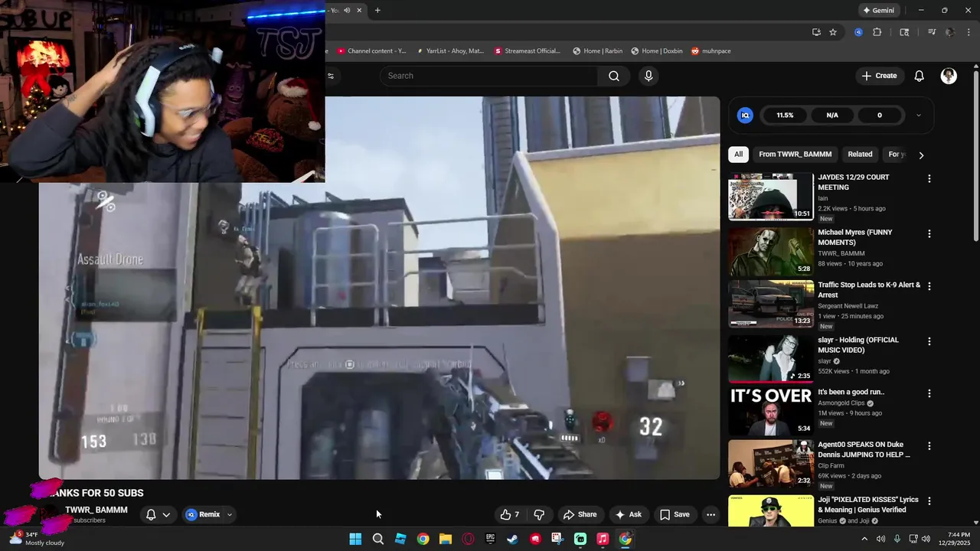Open more actions menu below the video
This screenshot has height=551, width=980.
(x=710, y=514)
